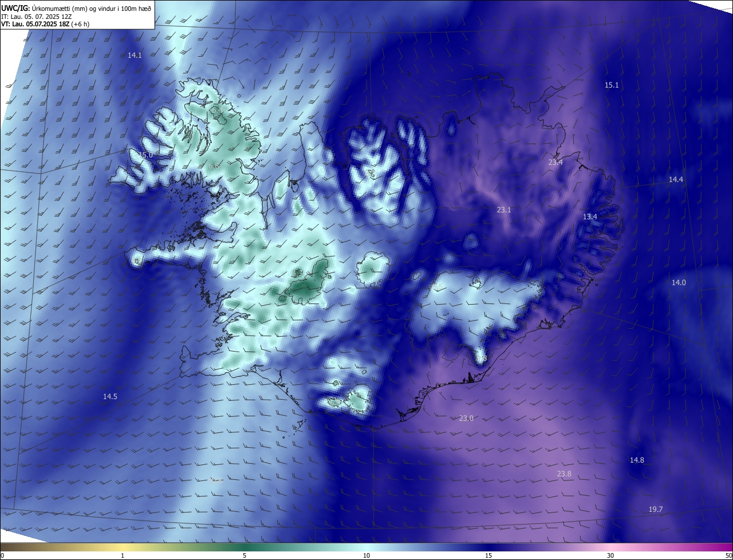Click the colorbar tick label 5

[245, 555]
